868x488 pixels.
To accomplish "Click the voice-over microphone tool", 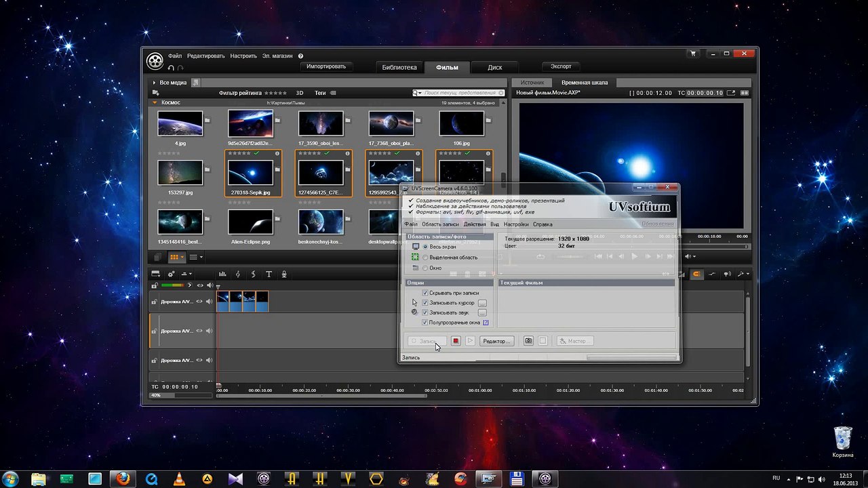I will [x=284, y=274].
